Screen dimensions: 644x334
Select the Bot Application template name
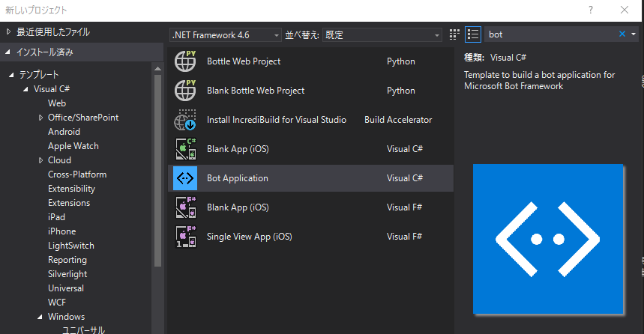tap(238, 178)
